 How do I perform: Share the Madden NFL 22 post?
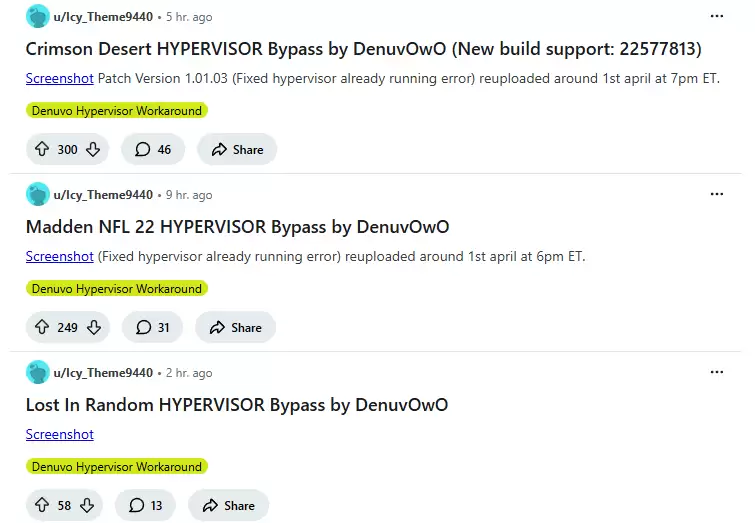pos(236,327)
